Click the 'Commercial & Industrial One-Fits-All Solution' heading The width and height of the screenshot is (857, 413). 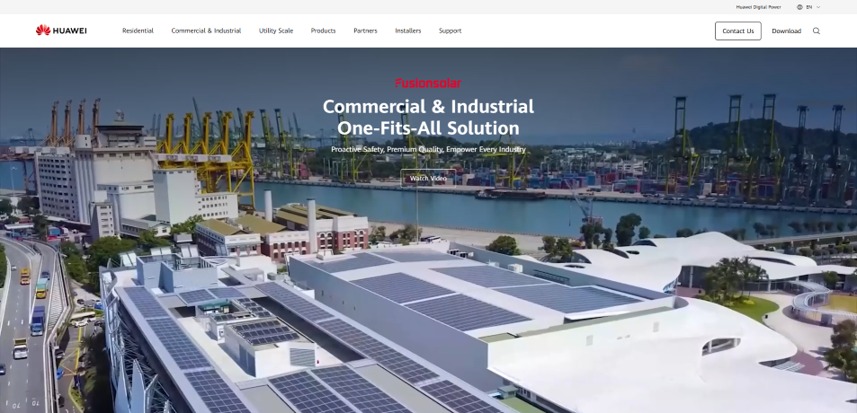point(428,117)
